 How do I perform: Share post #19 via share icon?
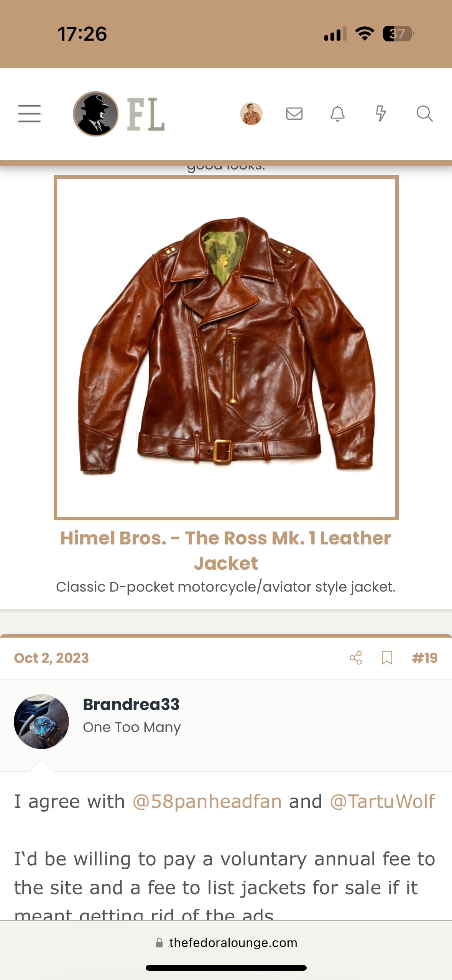point(356,658)
